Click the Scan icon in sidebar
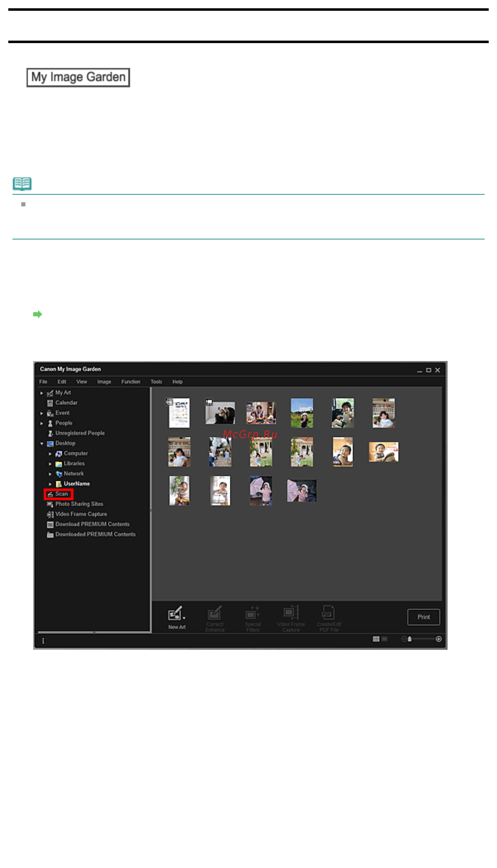The height and width of the screenshot is (868, 497). coord(50,494)
